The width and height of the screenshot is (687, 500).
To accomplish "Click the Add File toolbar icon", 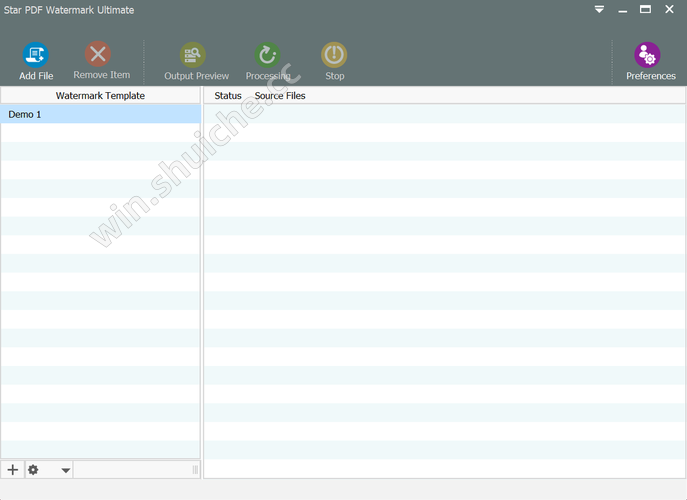I will (x=35, y=55).
